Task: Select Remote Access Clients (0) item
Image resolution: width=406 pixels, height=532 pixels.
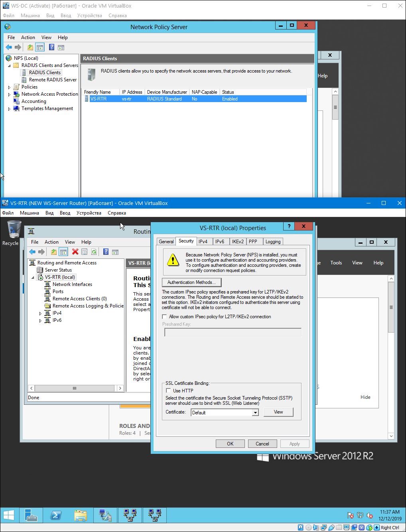Action: 80,299
